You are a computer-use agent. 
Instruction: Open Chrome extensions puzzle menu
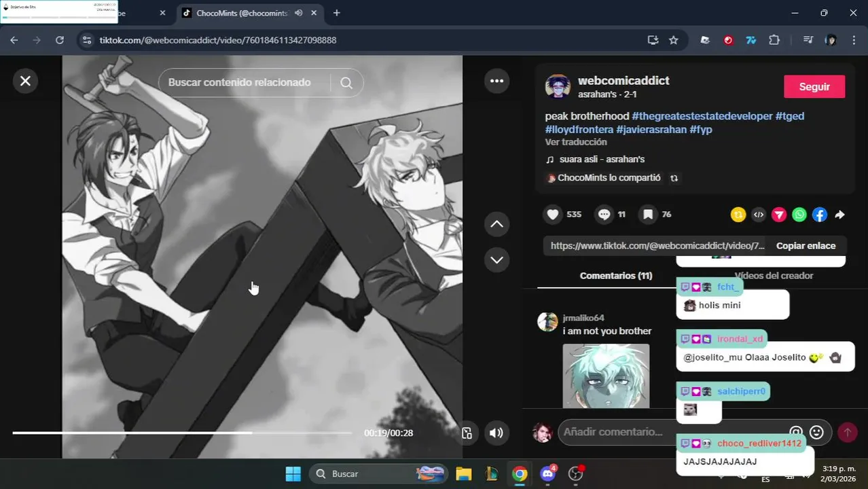tap(774, 40)
